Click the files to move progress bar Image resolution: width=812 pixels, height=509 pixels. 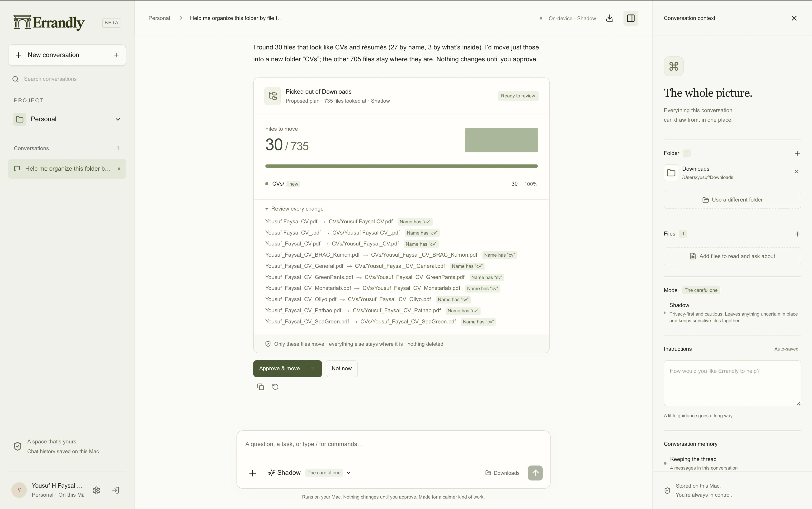point(401,166)
